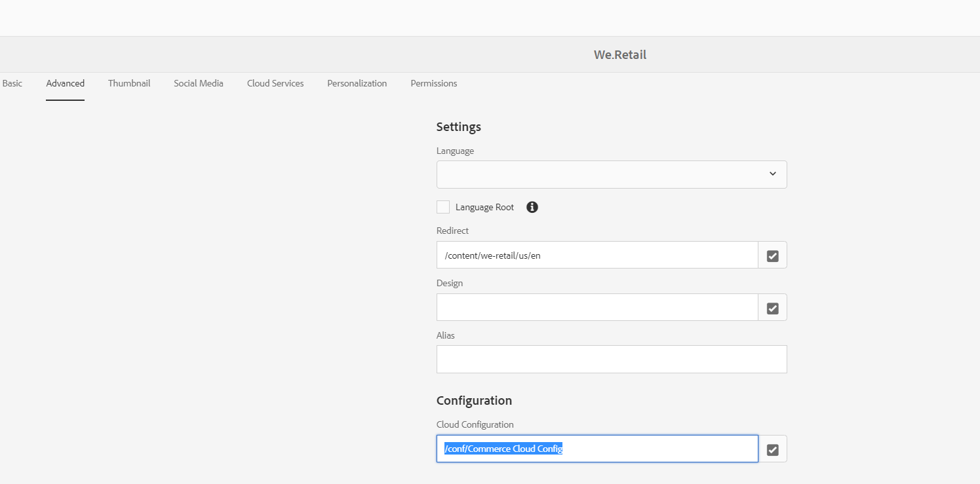Open the Cloud Configuration path picker
The image size is (980, 484).
(x=772, y=449)
